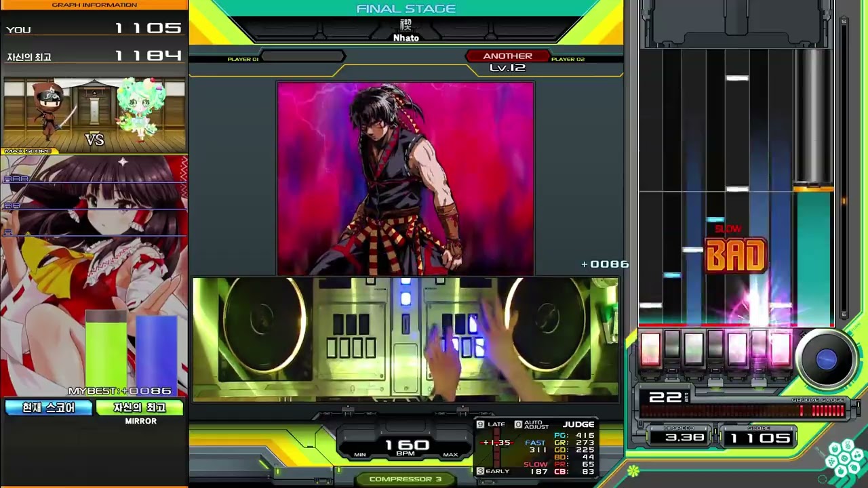Click the 자신의 최고 1184 row
This screenshot has width=868, height=488.
coord(94,56)
